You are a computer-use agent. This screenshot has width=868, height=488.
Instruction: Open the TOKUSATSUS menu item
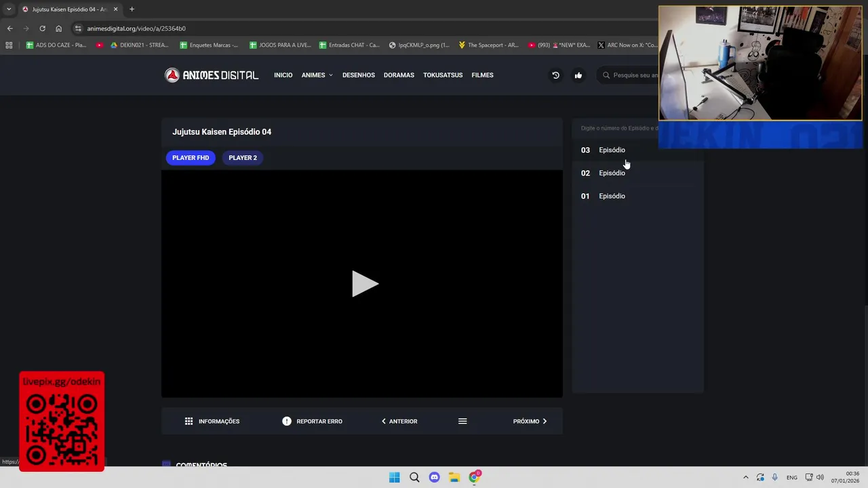[x=443, y=75]
